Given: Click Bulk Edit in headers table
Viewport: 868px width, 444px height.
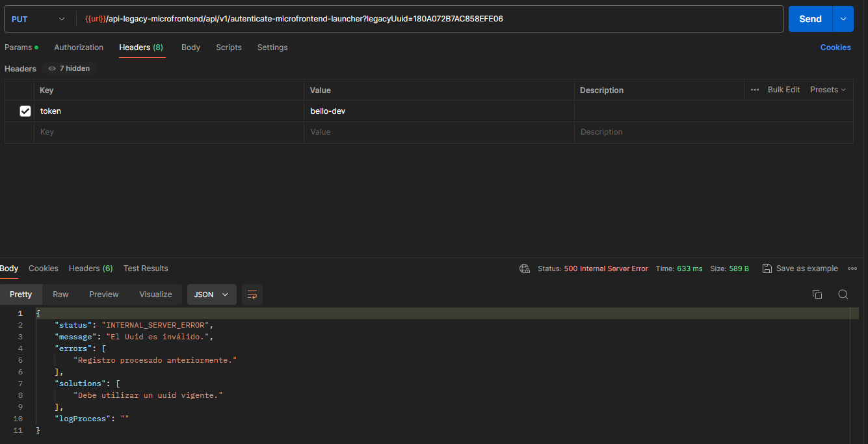Looking at the screenshot, I should [x=783, y=90].
